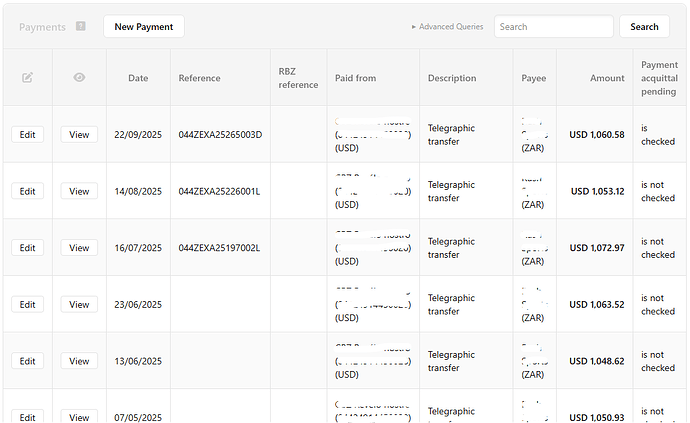This screenshot has width=690, height=423.
Task: Sort by the Date column header
Action: (138, 78)
